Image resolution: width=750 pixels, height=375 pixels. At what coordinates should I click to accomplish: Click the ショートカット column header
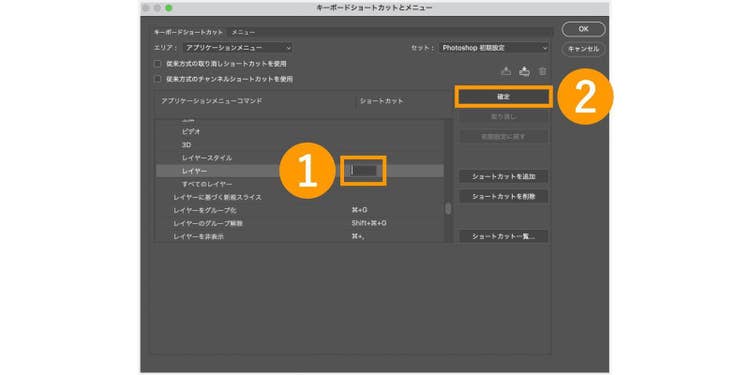381,101
